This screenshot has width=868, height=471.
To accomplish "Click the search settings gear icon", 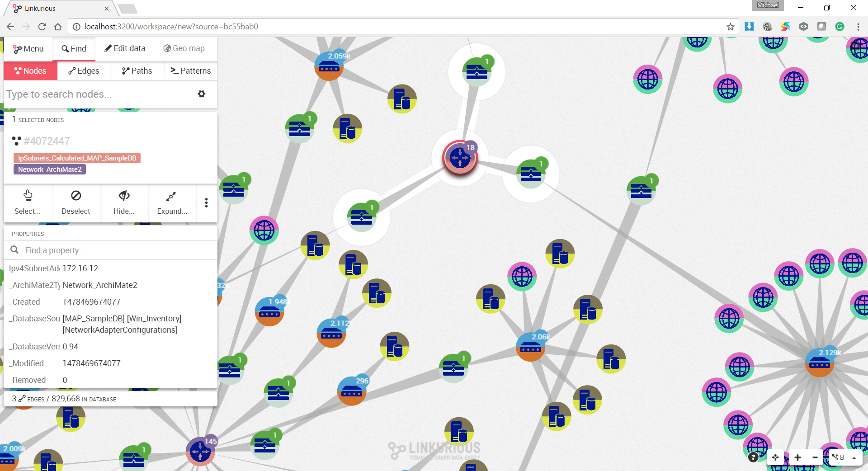I will tap(202, 94).
